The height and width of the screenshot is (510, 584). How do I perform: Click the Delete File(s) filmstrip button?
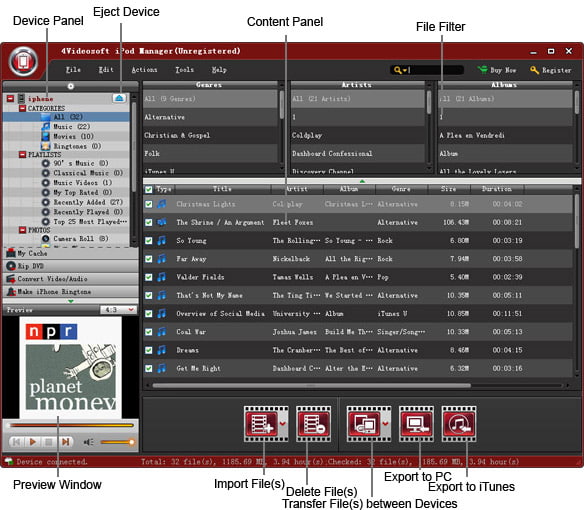[314, 424]
